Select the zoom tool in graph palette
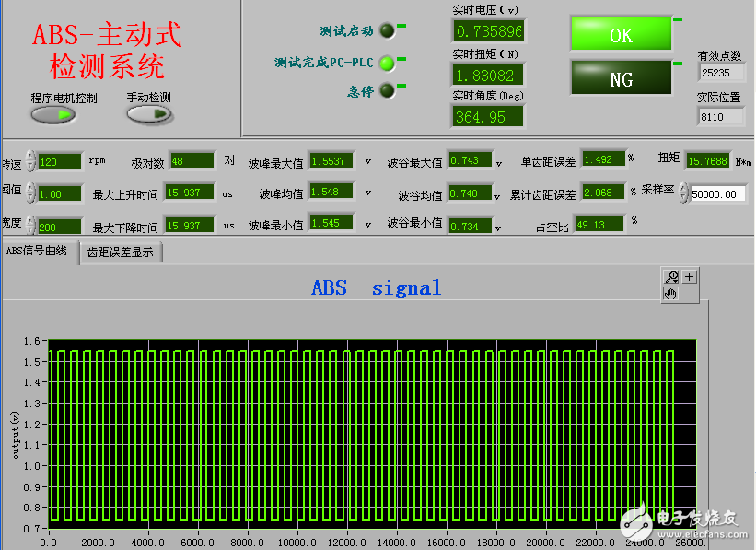The height and width of the screenshot is (550, 756). coord(672,276)
